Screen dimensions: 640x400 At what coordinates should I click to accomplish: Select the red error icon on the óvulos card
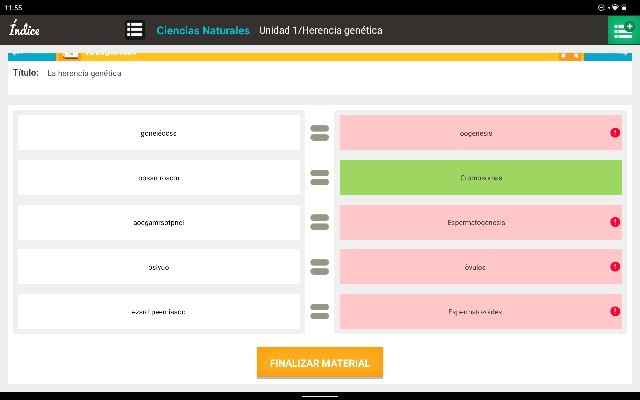(x=614, y=267)
